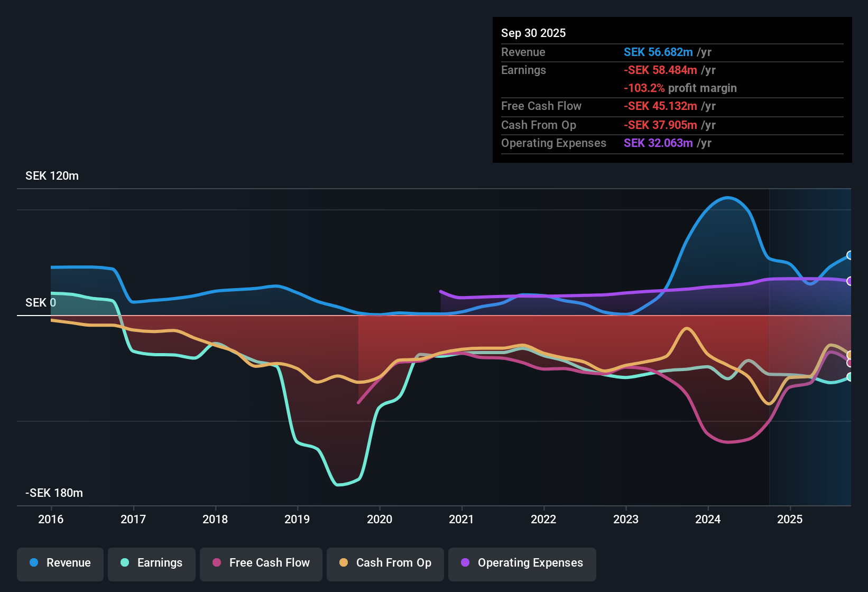Toggle the Earnings legend series
The image size is (868, 592).
(x=152, y=563)
